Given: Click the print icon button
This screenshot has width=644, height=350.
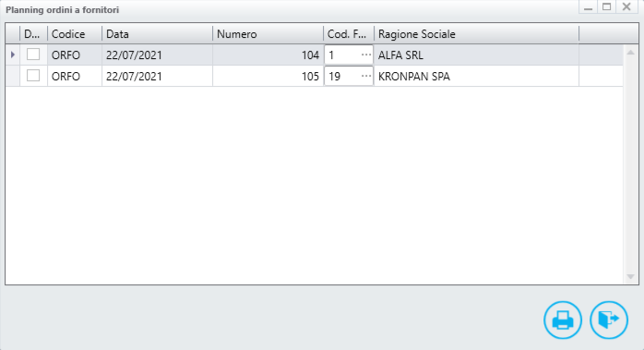Looking at the screenshot, I should pyautogui.click(x=563, y=320).
